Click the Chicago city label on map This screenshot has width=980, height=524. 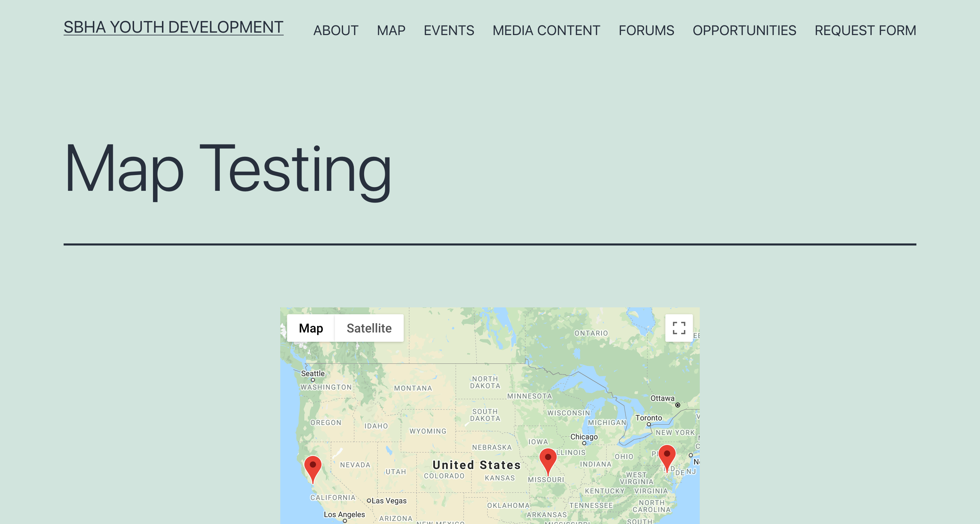584,437
